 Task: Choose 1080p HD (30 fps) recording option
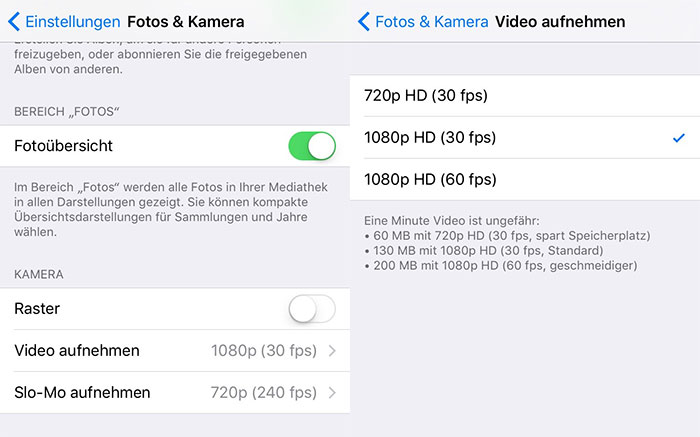pos(525,137)
